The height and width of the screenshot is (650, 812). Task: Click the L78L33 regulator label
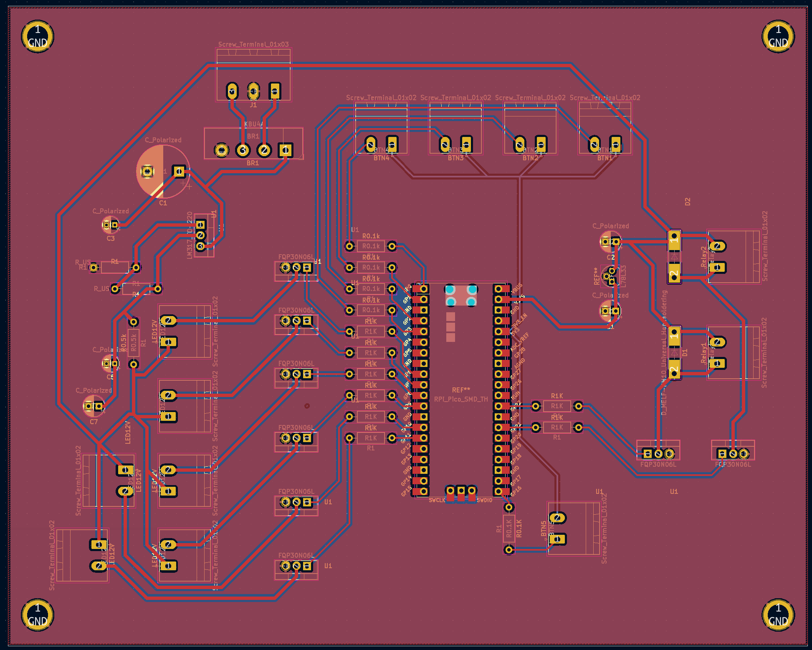pos(623,276)
